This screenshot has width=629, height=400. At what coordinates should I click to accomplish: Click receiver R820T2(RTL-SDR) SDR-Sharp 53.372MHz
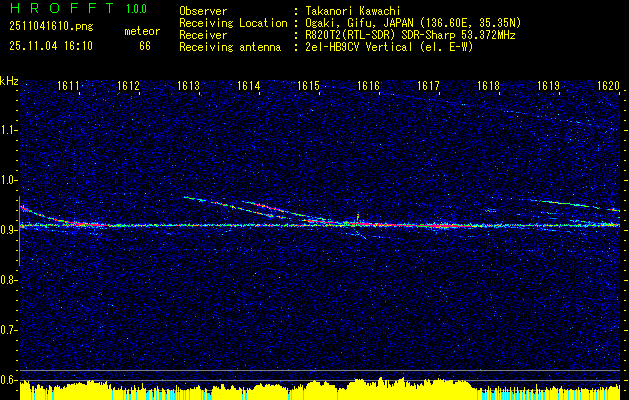coord(410,35)
